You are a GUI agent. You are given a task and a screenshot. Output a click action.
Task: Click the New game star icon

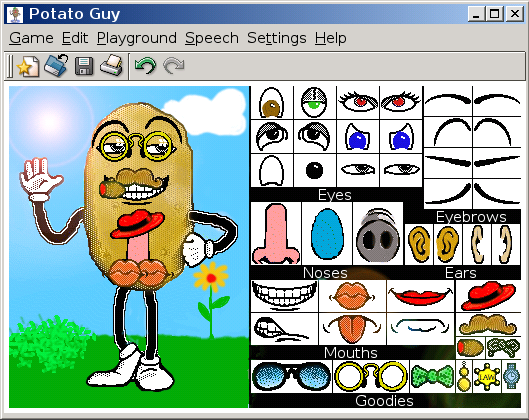click(x=28, y=66)
